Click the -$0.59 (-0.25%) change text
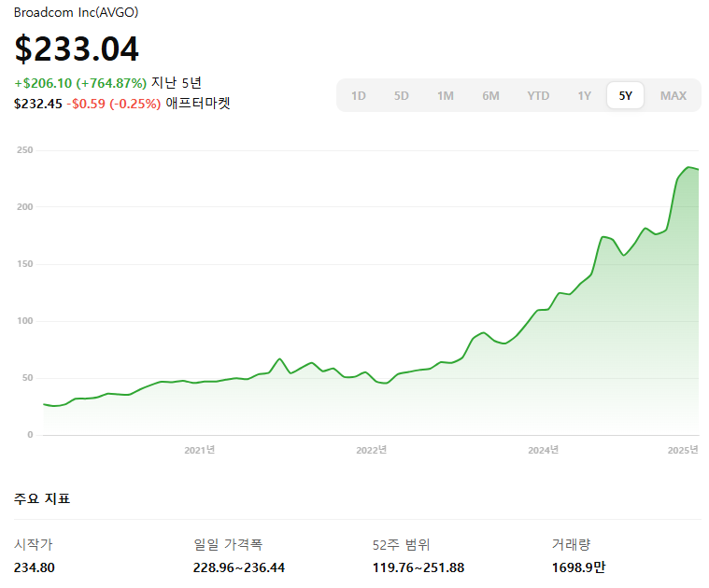 pos(114,104)
